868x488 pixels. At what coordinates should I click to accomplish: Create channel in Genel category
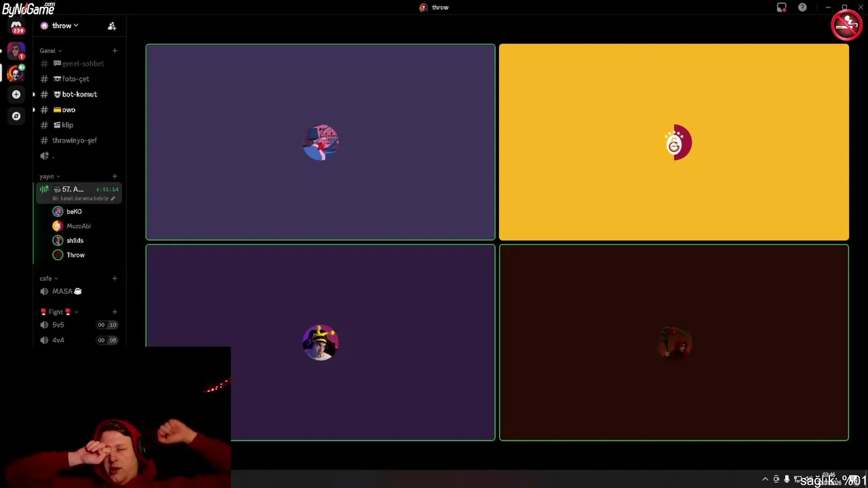[x=115, y=51]
